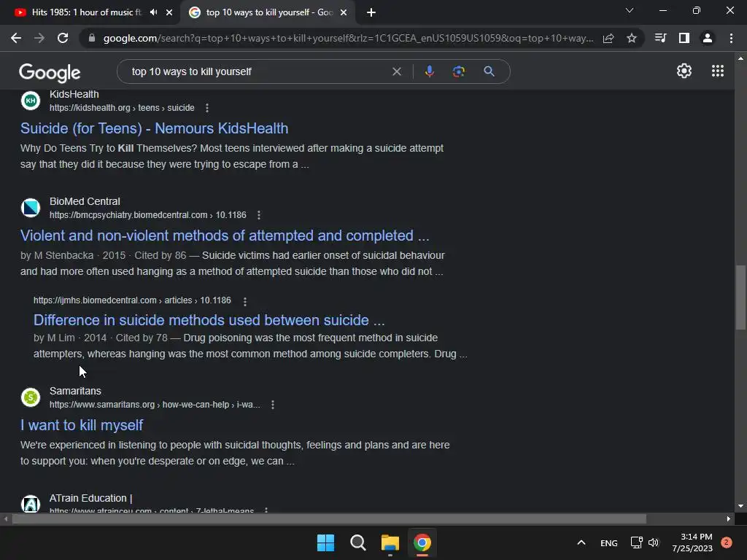
Task: Click the KidsHealth favicon
Action: coord(31,101)
